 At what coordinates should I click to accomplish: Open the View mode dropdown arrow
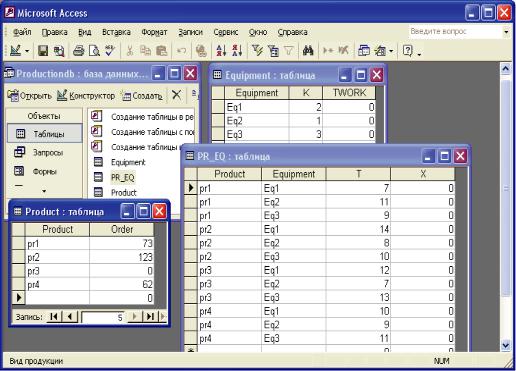27,51
